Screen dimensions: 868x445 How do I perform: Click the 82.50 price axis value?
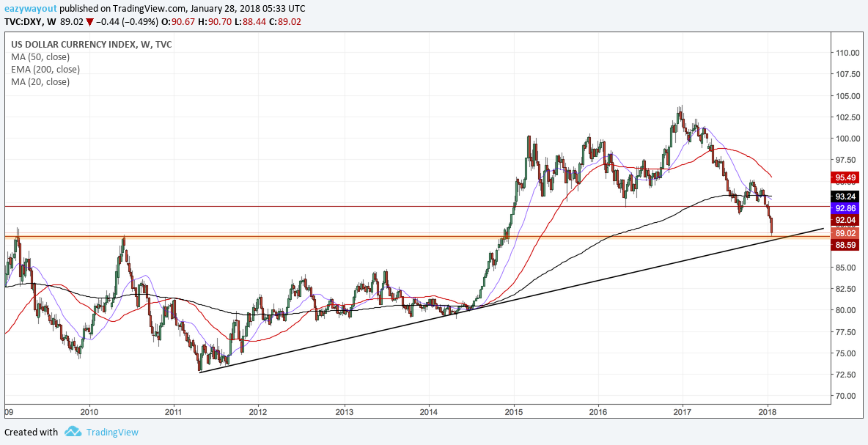tap(847, 289)
